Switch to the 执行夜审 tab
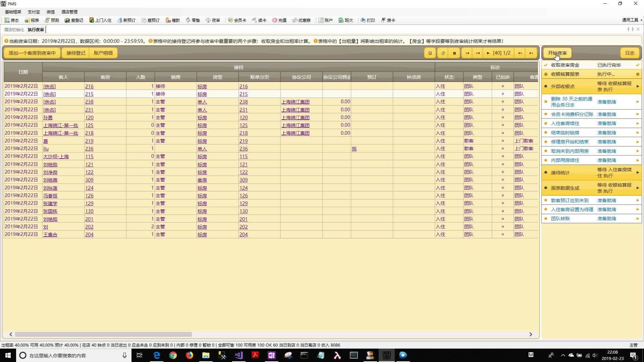 [x=36, y=29]
